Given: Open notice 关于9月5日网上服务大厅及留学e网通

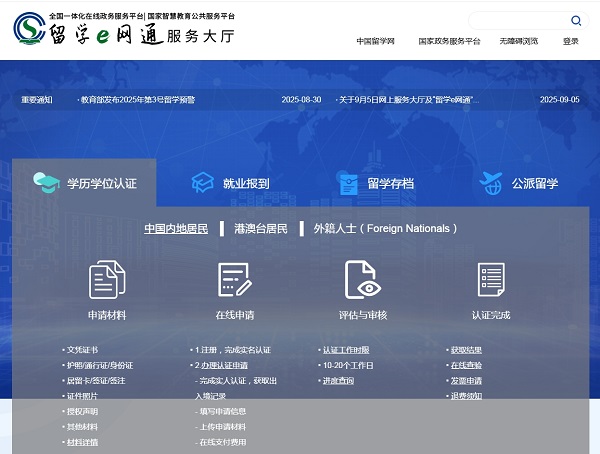Looking at the screenshot, I should pos(407,100).
